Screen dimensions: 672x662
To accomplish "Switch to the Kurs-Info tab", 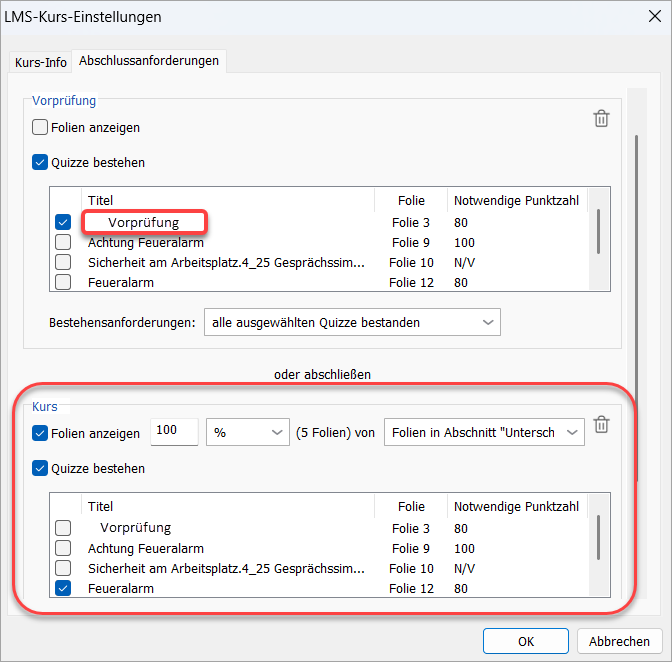I will point(41,62).
